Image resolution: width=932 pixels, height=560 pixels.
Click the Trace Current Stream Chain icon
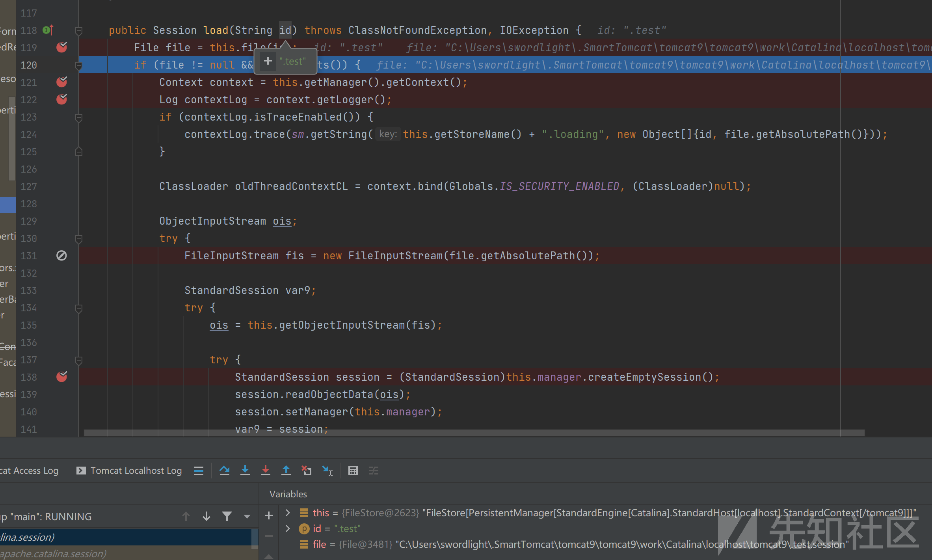click(x=374, y=471)
